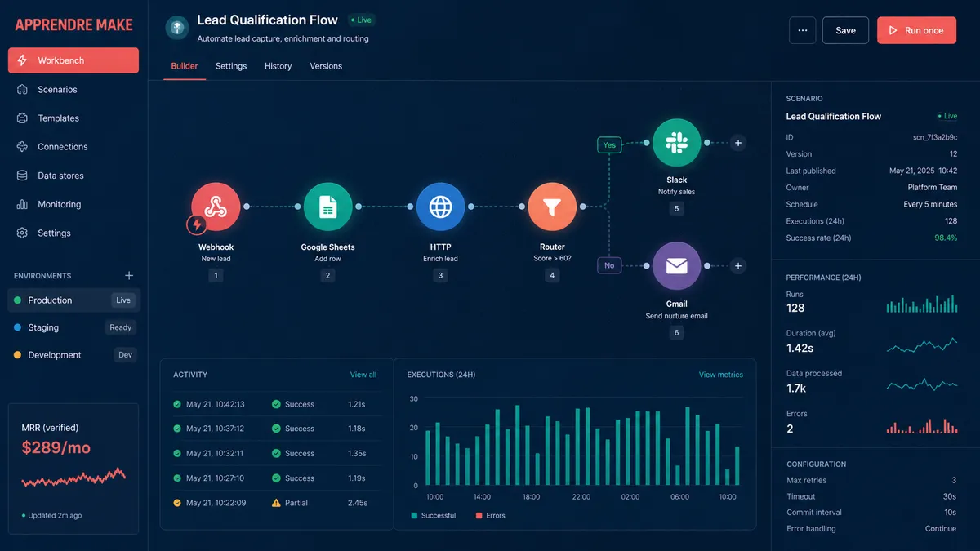Switch to the History tab
This screenshot has width=980, height=551.
pyautogui.click(x=278, y=66)
